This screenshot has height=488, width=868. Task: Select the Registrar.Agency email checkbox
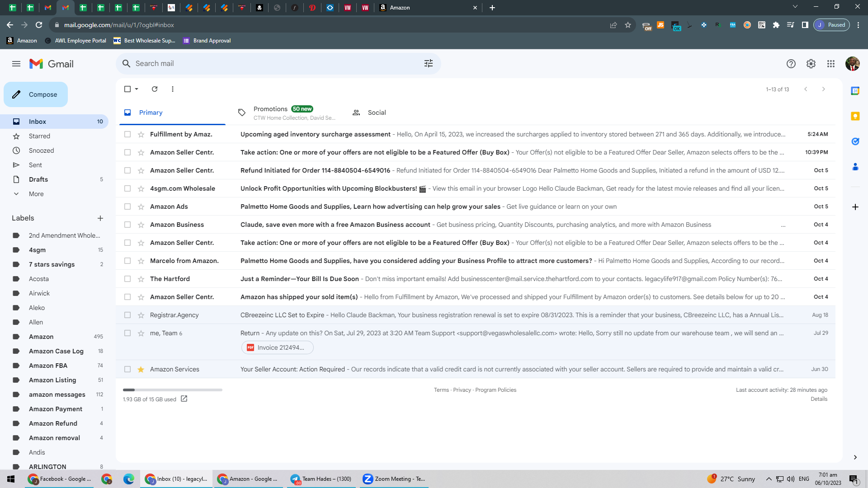[x=127, y=315]
